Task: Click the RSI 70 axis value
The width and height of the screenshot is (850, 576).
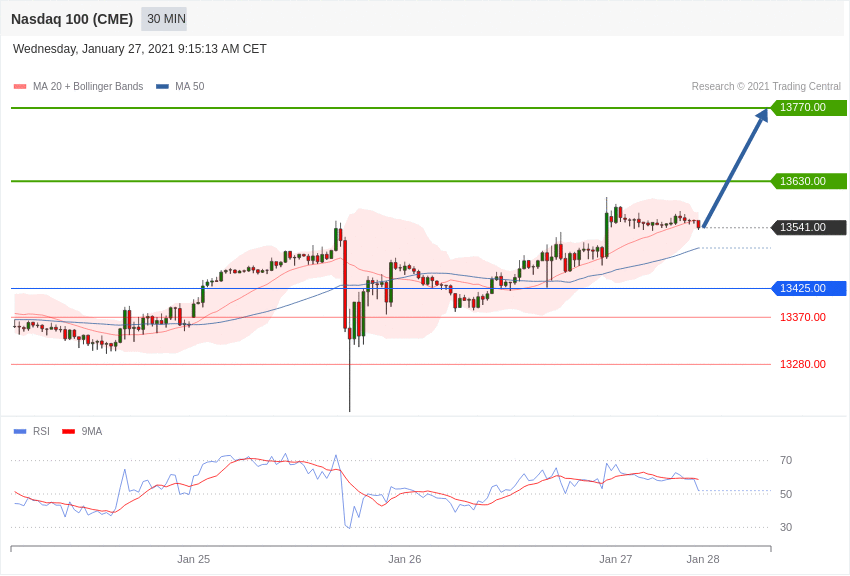Action: (x=786, y=461)
